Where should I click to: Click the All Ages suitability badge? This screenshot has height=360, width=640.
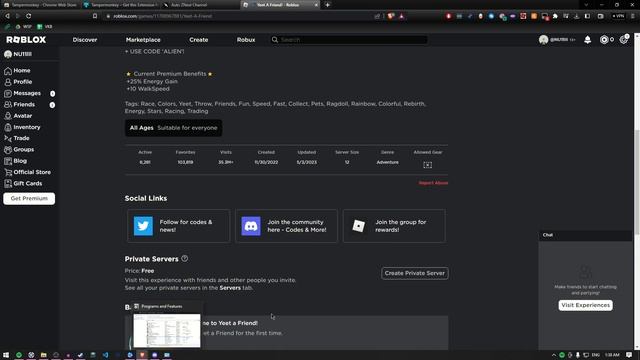click(x=173, y=128)
